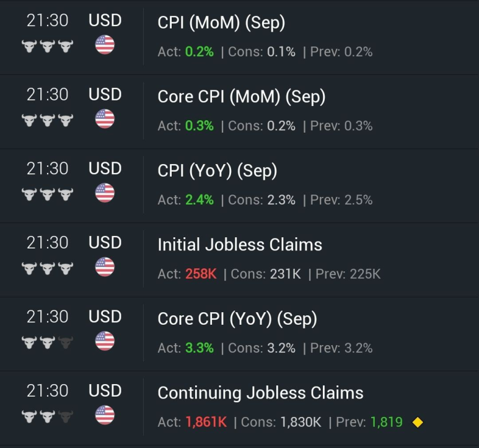
Task: Click the dimmed bull in Continuing Jobless Claims row
Action: pyautogui.click(x=66, y=416)
